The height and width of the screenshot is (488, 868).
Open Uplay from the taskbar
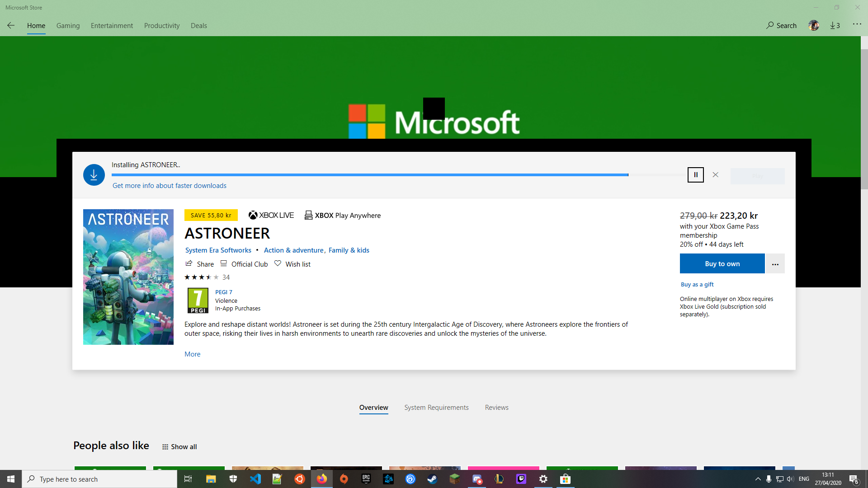pos(410,479)
